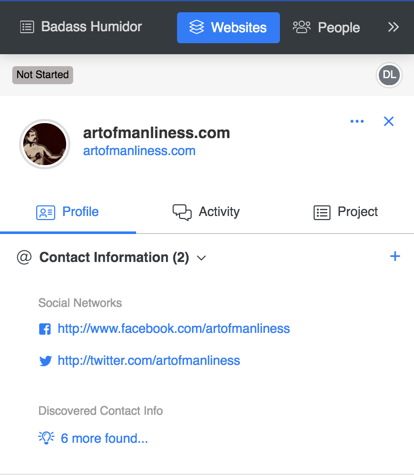Open the twitter.com/artofmanliness link

tap(149, 361)
